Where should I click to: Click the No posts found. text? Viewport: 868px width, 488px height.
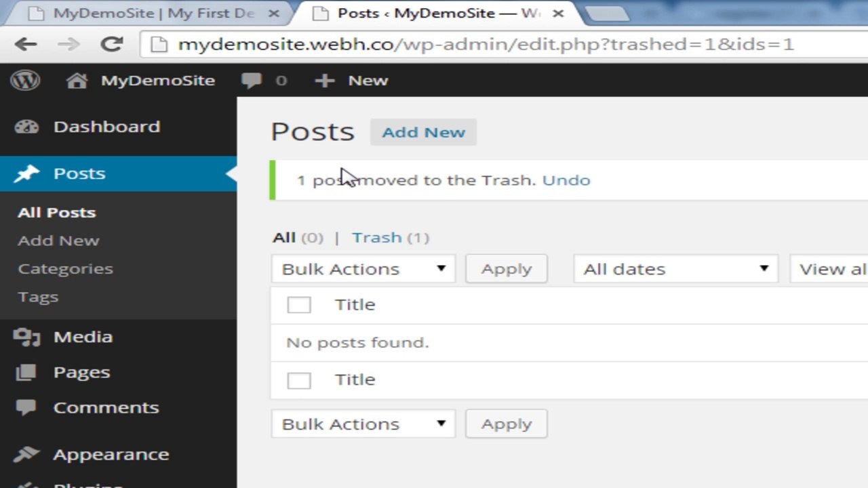[x=357, y=343]
